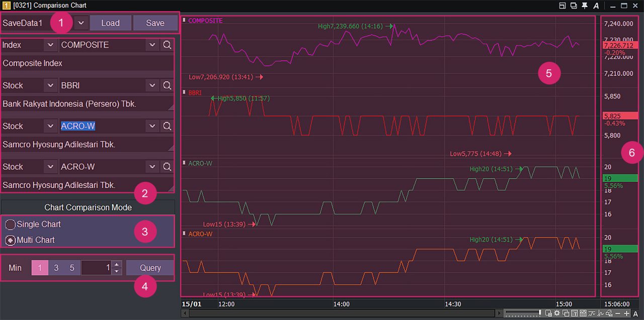The height and width of the screenshot is (320, 644).
Task: Click the eraser icon in chart toolbar
Action: point(609,313)
